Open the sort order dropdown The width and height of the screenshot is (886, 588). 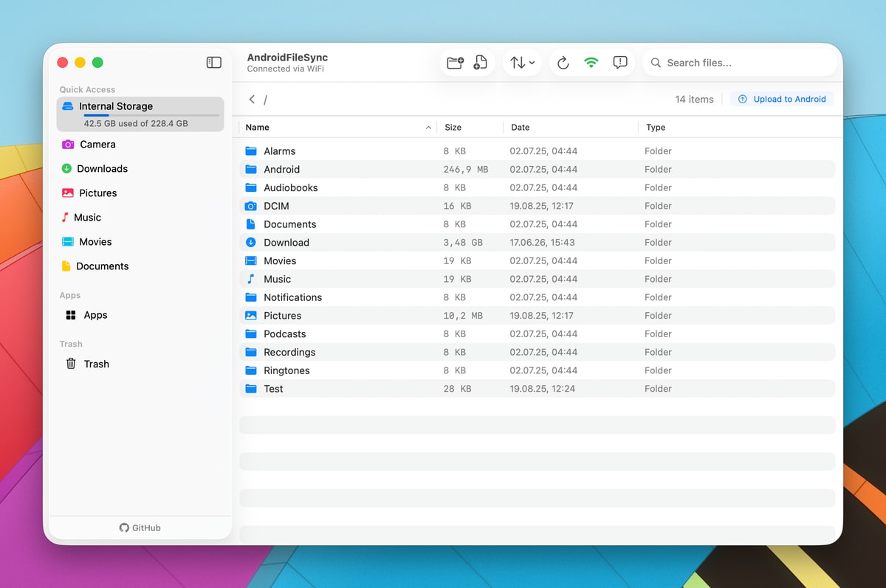tap(523, 63)
